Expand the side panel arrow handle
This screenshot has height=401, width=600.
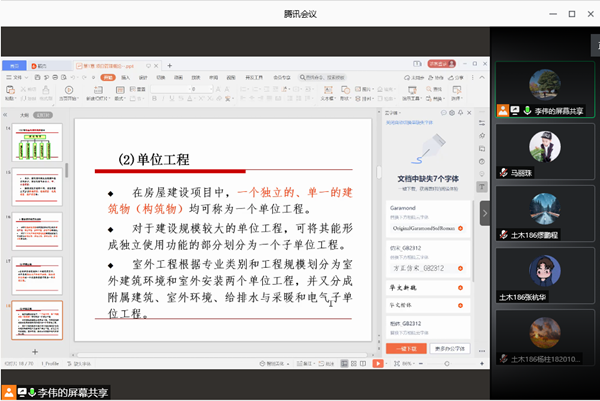[485, 213]
